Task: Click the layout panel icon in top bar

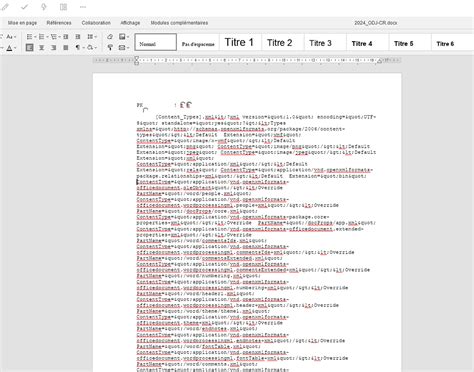Action: 63,7
